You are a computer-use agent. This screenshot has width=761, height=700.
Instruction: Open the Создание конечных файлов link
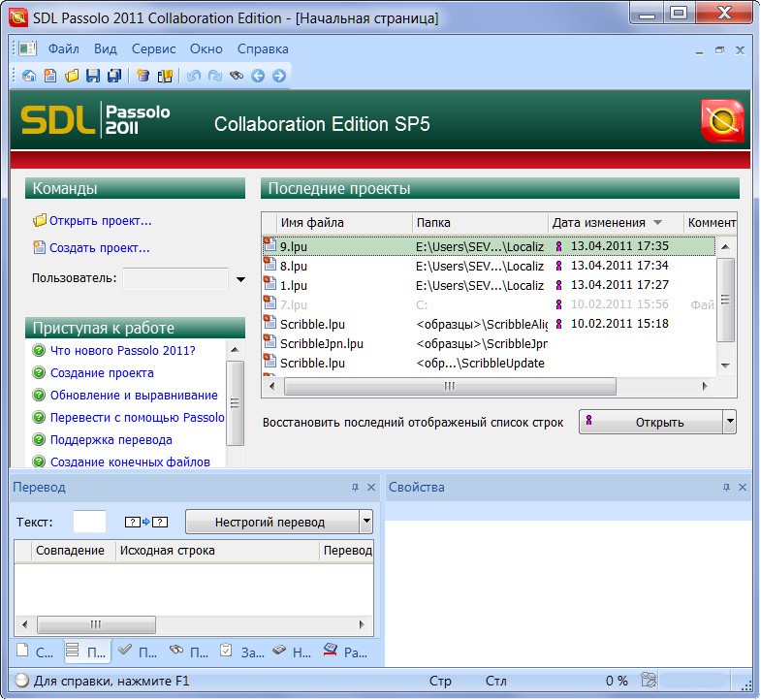click(x=130, y=461)
